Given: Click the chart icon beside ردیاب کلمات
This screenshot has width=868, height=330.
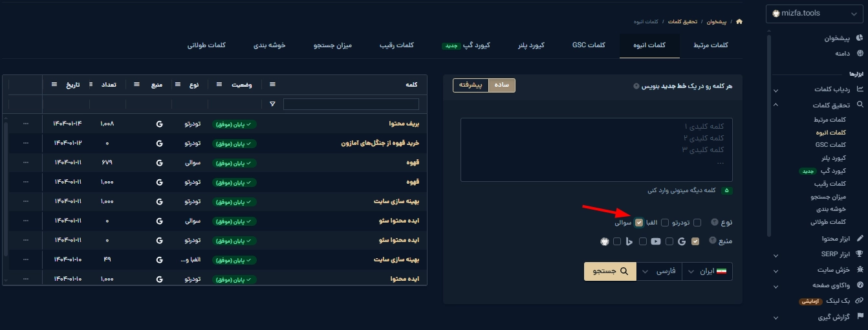Looking at the screenshot, I should (860, 89).
